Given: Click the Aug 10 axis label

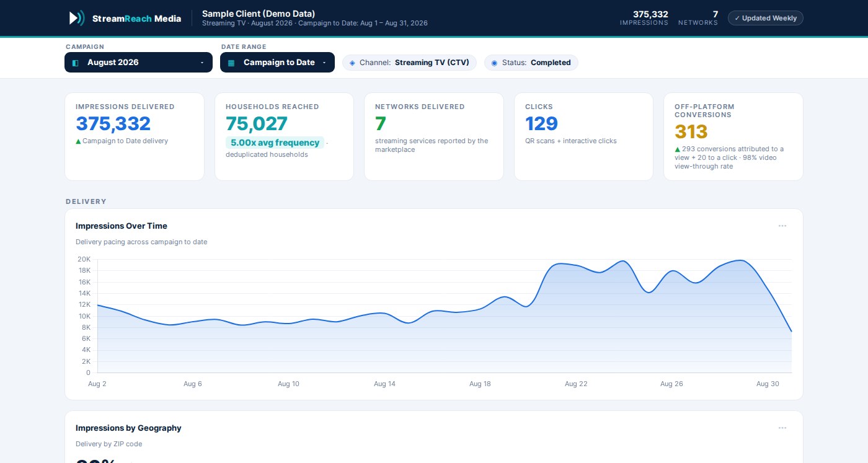Looking at the screenshot, I should coord(288,384).
